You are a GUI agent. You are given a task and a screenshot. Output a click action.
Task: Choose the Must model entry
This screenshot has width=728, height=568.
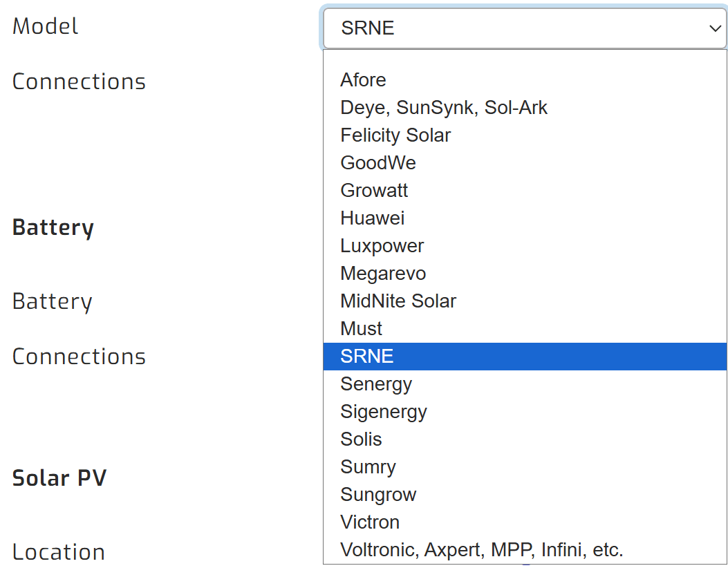click(360, 328)
